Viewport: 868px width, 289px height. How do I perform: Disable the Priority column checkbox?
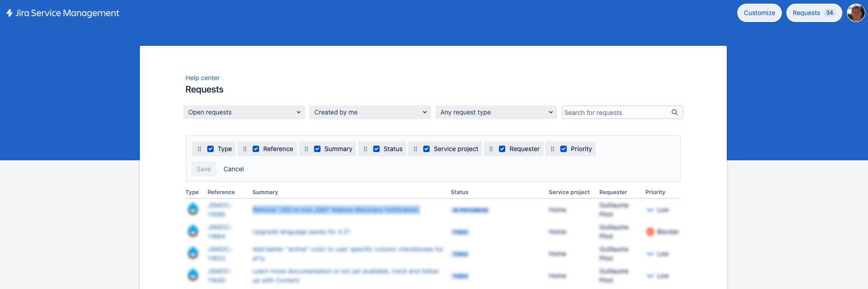[x=564, y=149]
